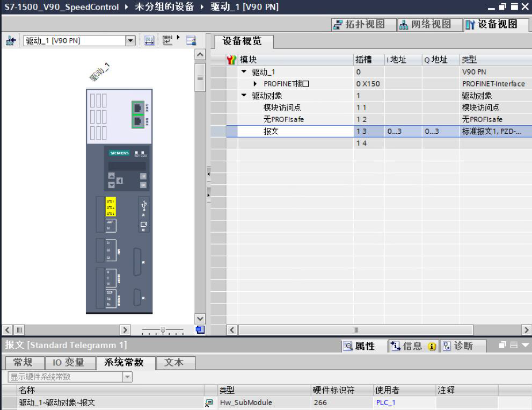The image size is (532, 410).
Task: Click the 插槽 column header
Action: 369,60
